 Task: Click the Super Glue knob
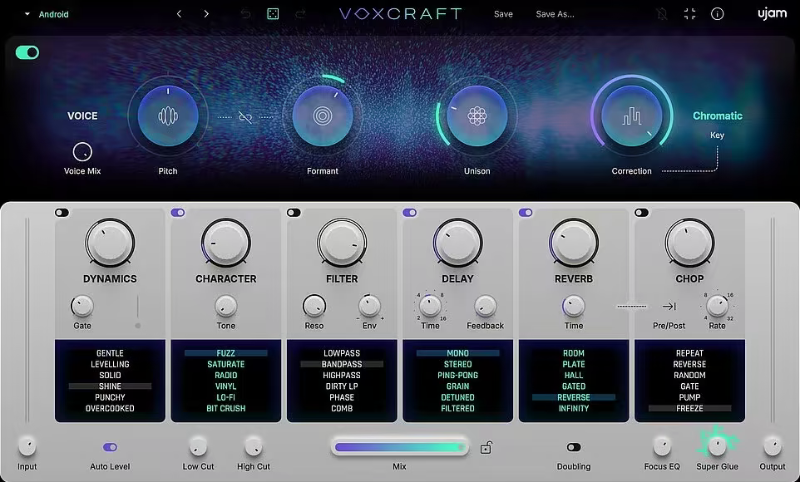[x=717, y=446]
